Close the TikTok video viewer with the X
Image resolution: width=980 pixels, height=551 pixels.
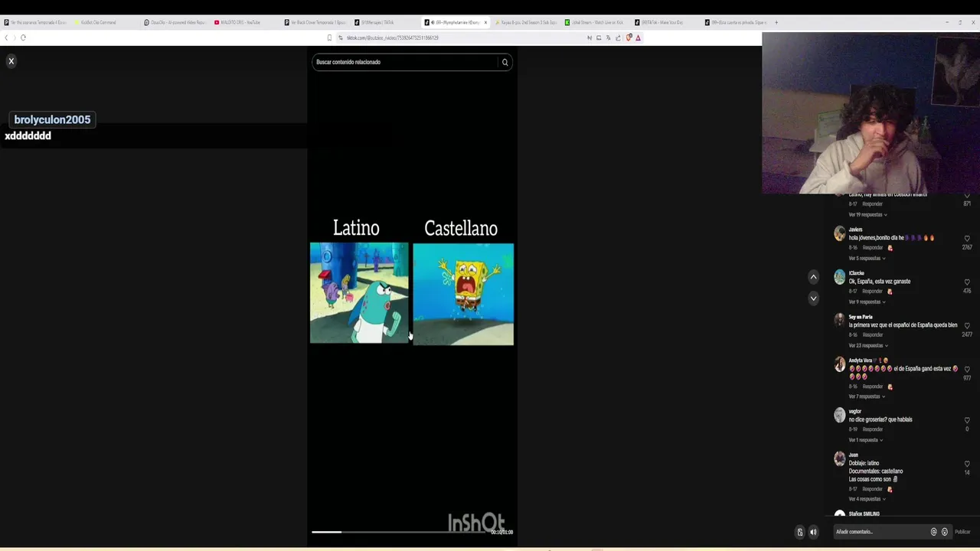click(x=11, y=61)
